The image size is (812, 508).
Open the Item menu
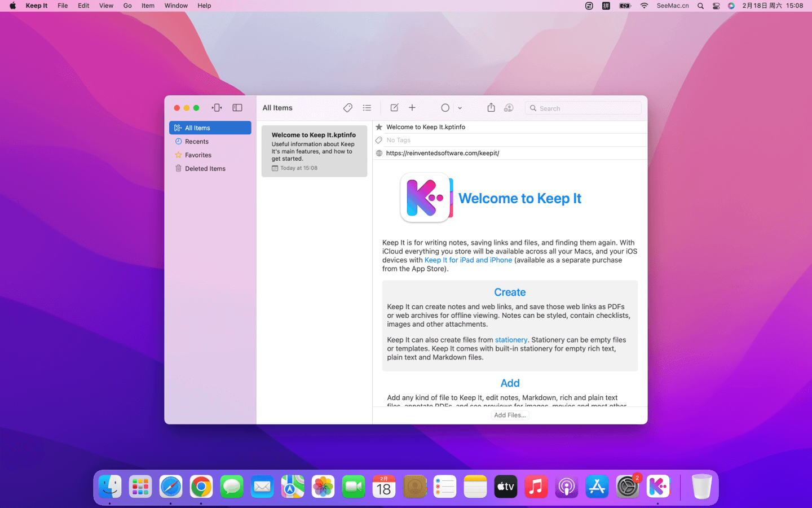148,6
